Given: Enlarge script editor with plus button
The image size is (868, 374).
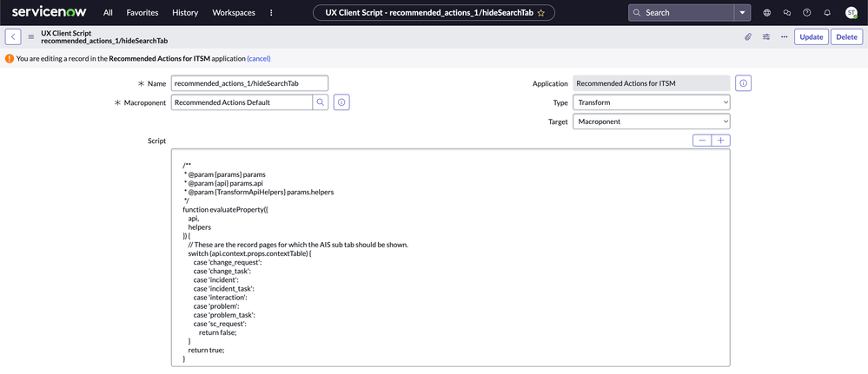Looking at the screenshot, I should tap(721, 141).
